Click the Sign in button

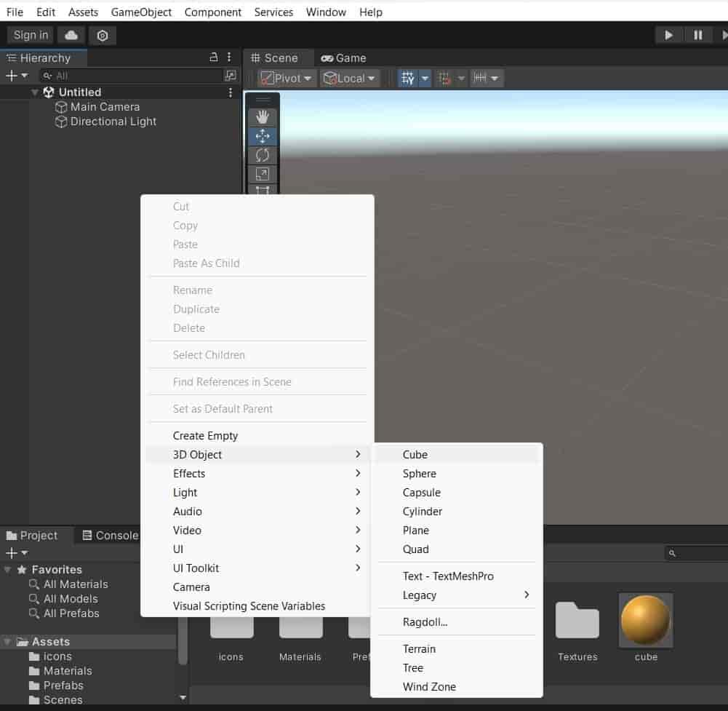[29, 34]
